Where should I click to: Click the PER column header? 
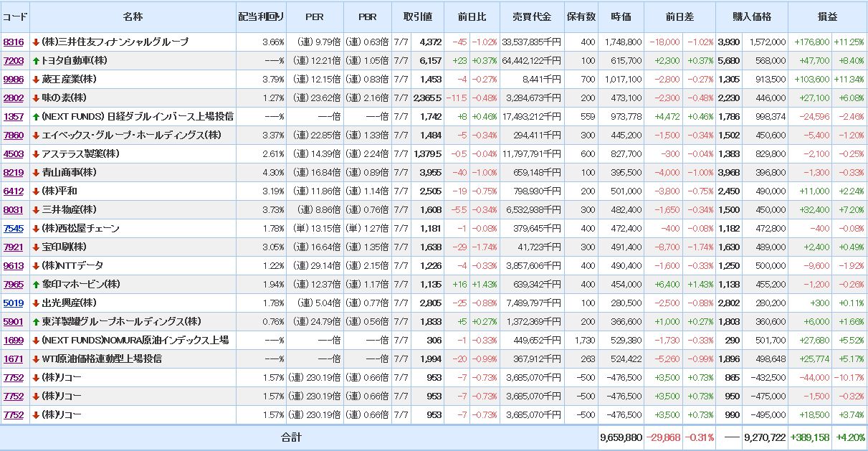coord(314,16)
